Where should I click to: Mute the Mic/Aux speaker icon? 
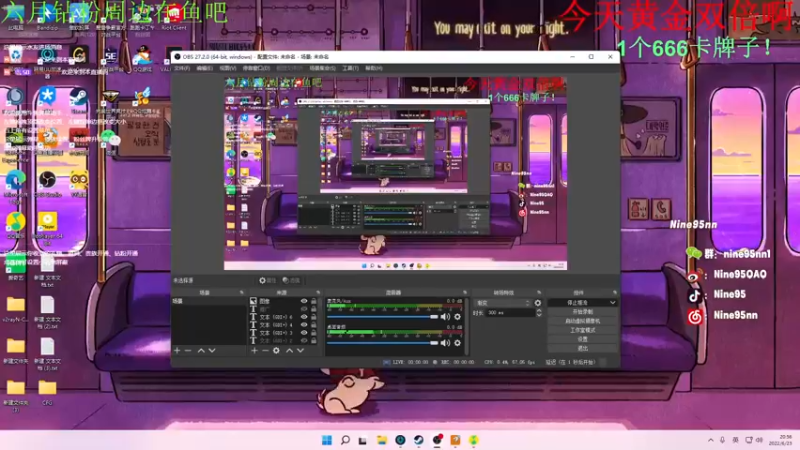pos(445,317)
